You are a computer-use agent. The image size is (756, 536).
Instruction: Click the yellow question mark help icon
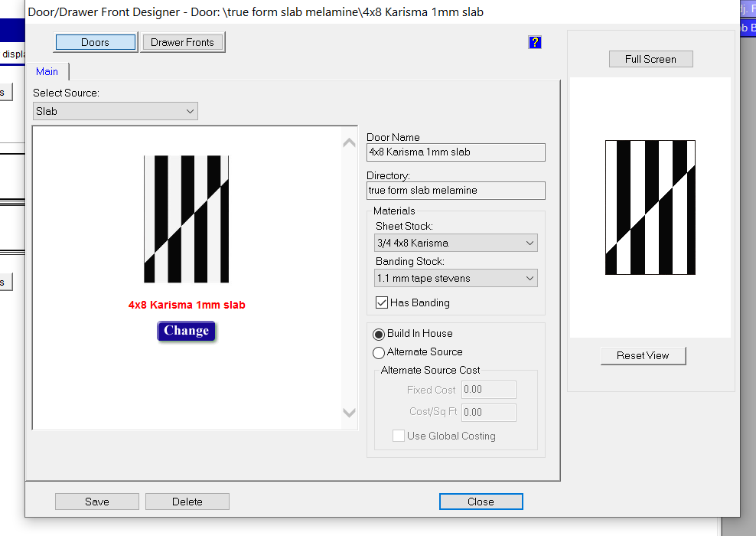point(535,42)
